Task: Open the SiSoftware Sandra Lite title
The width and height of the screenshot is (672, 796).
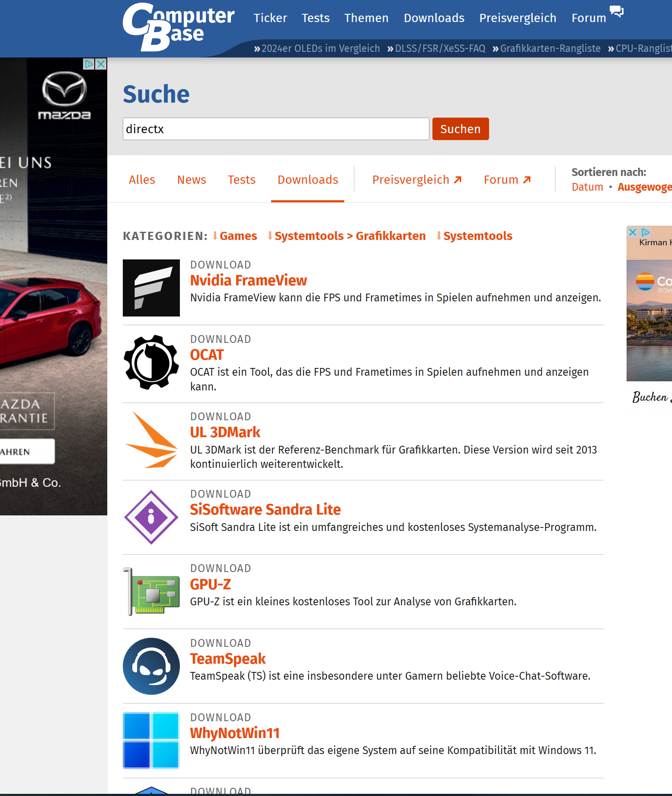Action: pyautogui.click(x=266, y=509)
